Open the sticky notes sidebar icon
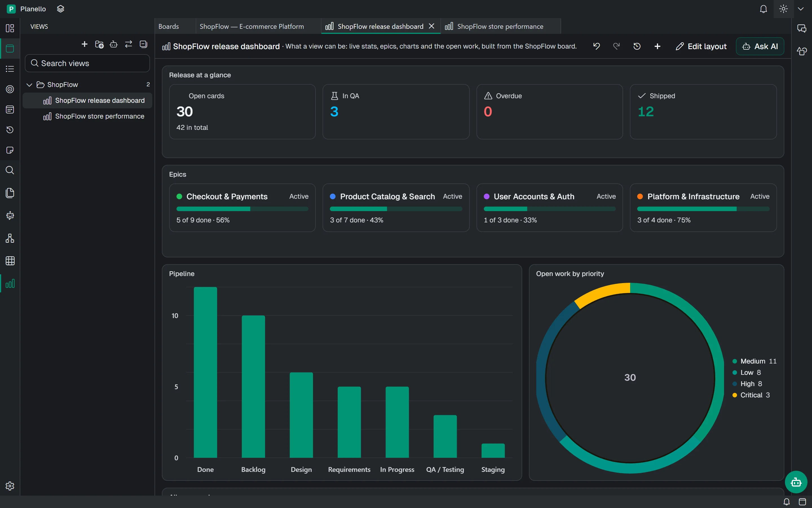This screenshot has width=812, height=508. click(x=10, y=150)
